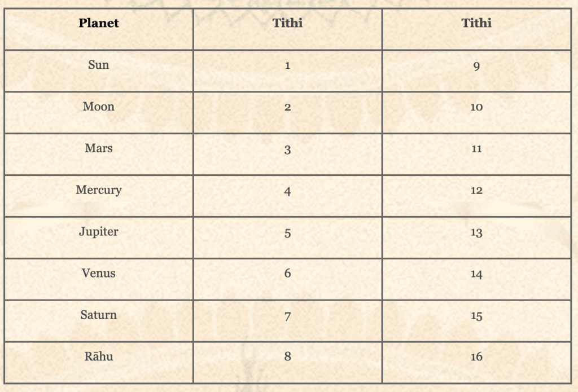Click tithi number 15 in Saturn row
The image size is (578, 392).
point(476,316)
